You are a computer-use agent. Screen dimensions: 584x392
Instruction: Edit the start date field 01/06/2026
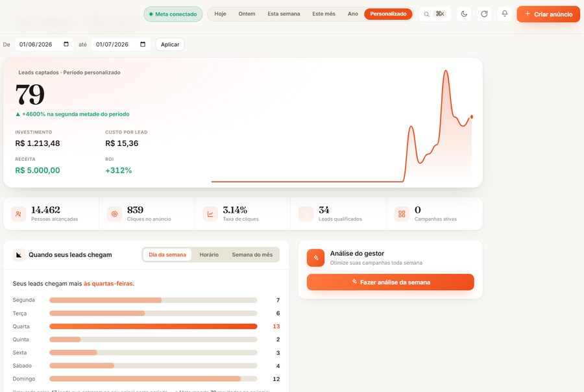(x=44, y=44)
